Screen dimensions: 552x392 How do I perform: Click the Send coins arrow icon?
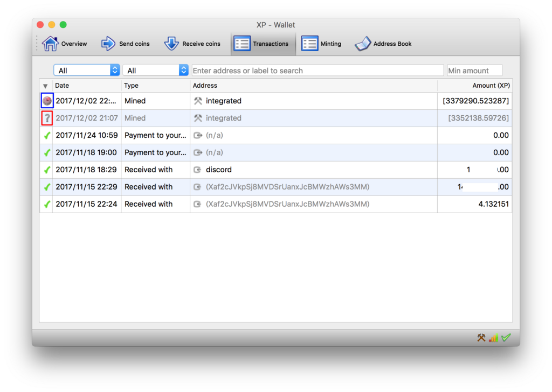point(108,44)
